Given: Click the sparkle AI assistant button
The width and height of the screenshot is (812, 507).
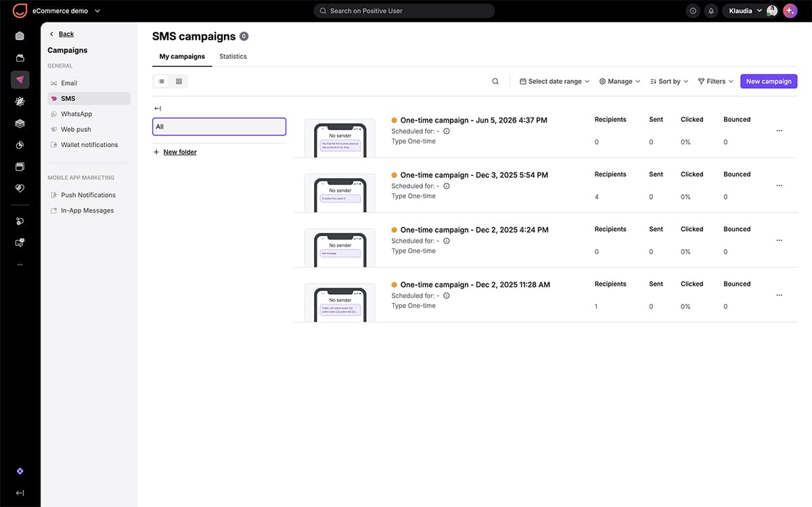Looking at the screenshot, I should (790, 11).
